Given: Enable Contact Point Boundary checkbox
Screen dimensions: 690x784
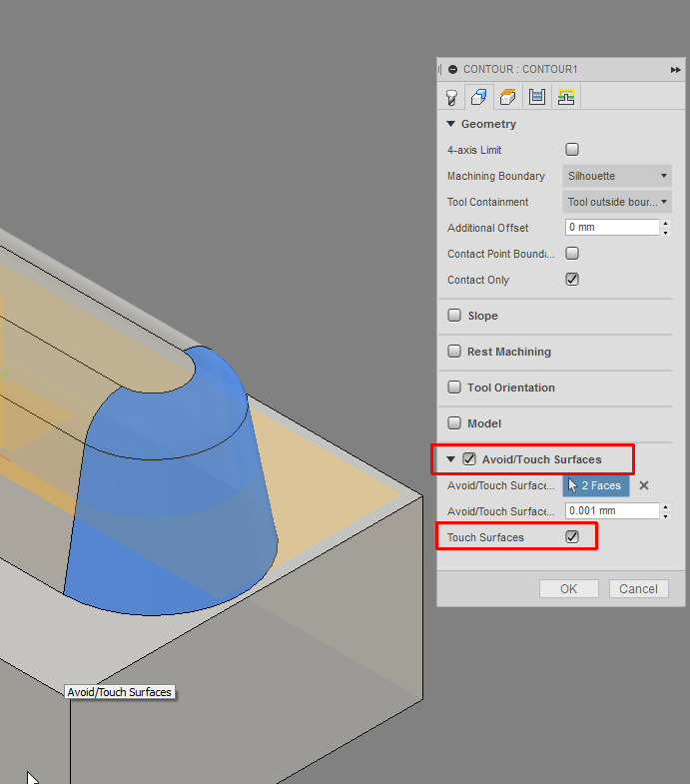Looking at the screenshot, I should click(x=572, y=254).
